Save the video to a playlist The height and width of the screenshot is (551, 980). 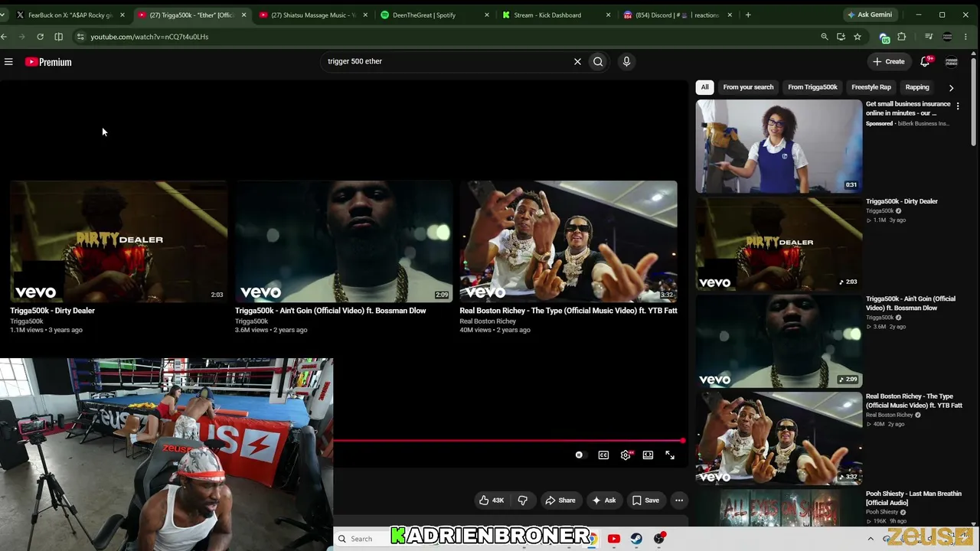pyautogui.click(x=645, y=500)
